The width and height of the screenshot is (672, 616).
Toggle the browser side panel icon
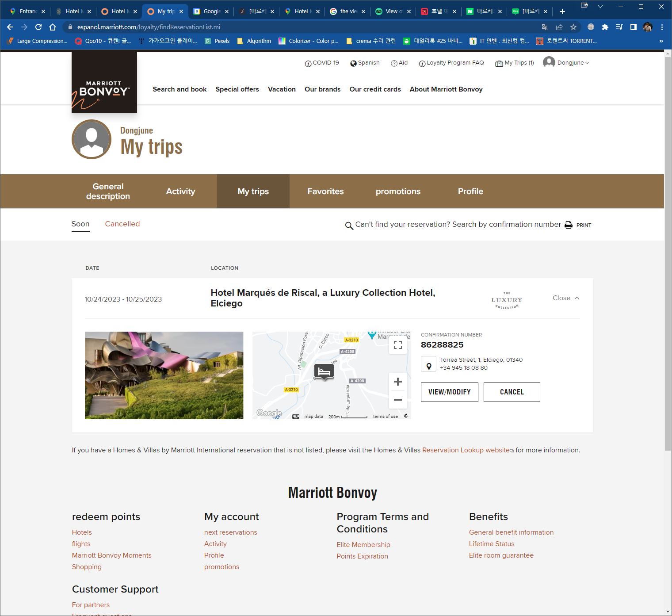(x=633, y=27)
